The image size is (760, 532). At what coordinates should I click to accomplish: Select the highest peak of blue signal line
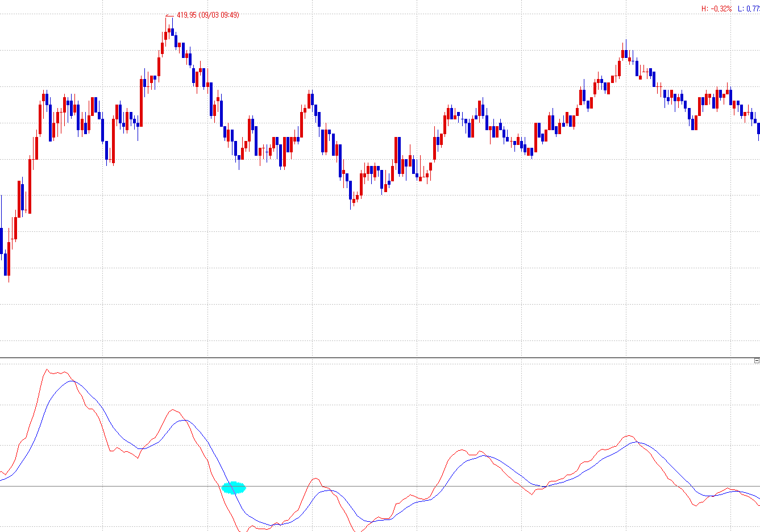(x=72, y=381)
